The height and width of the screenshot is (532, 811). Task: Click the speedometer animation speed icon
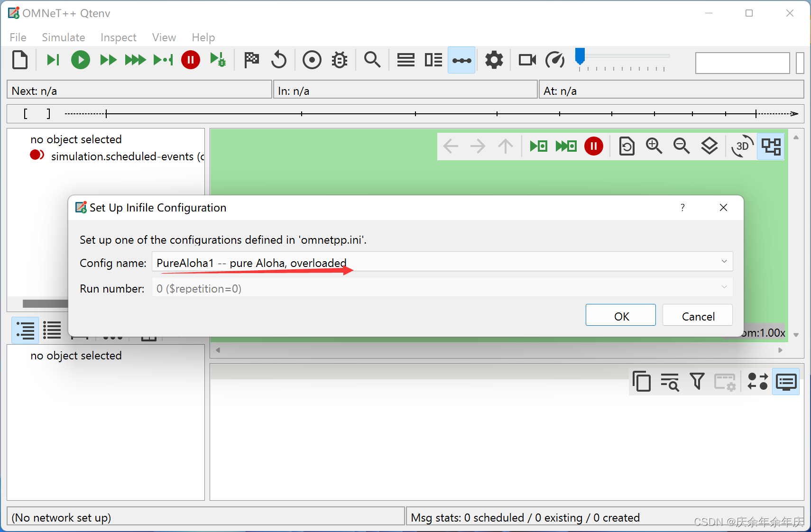coord(555,60)
